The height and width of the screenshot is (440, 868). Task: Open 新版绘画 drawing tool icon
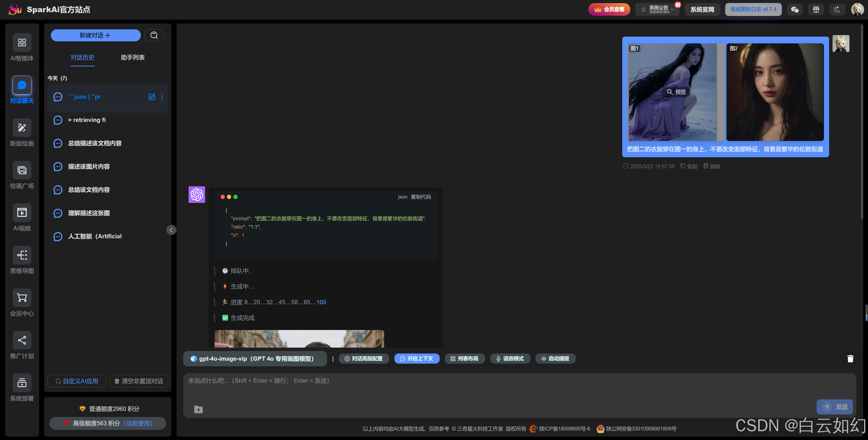pos(22,128)
